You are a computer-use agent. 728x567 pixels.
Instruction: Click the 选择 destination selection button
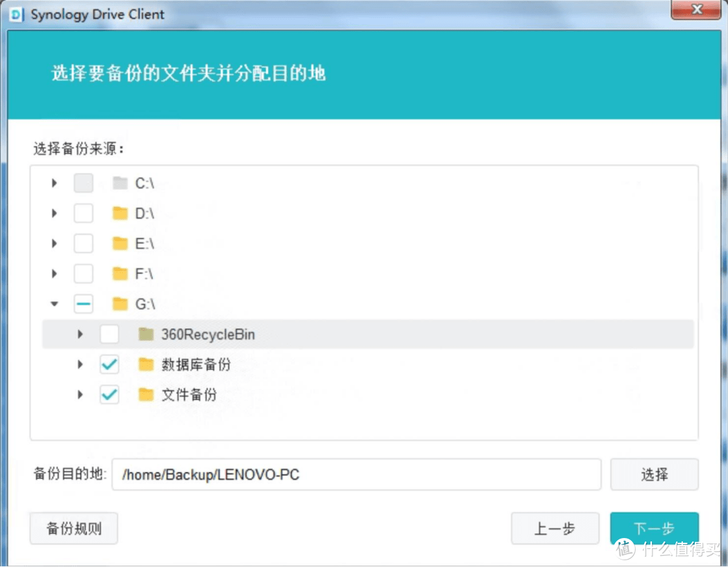pos(654,475)
